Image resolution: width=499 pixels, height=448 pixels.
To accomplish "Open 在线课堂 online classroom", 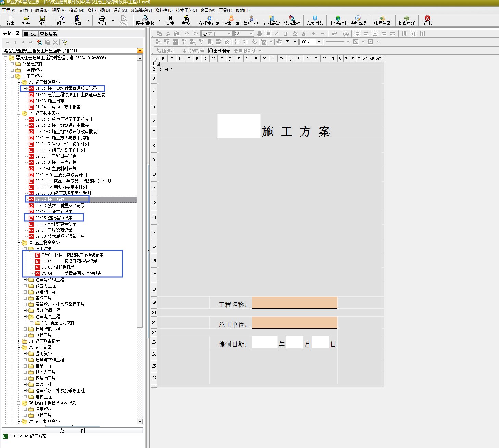I will (272, 20).
